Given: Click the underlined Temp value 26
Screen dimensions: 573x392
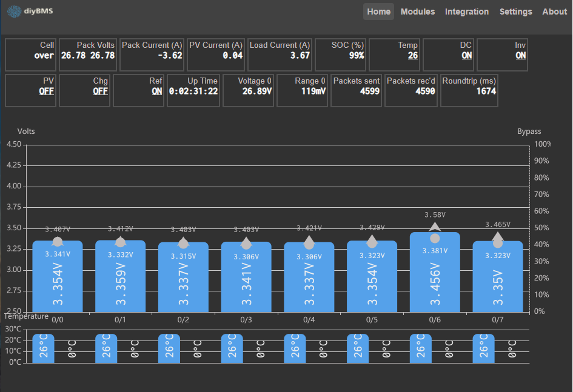Looking at the screenshot, I should pos(413,56).
